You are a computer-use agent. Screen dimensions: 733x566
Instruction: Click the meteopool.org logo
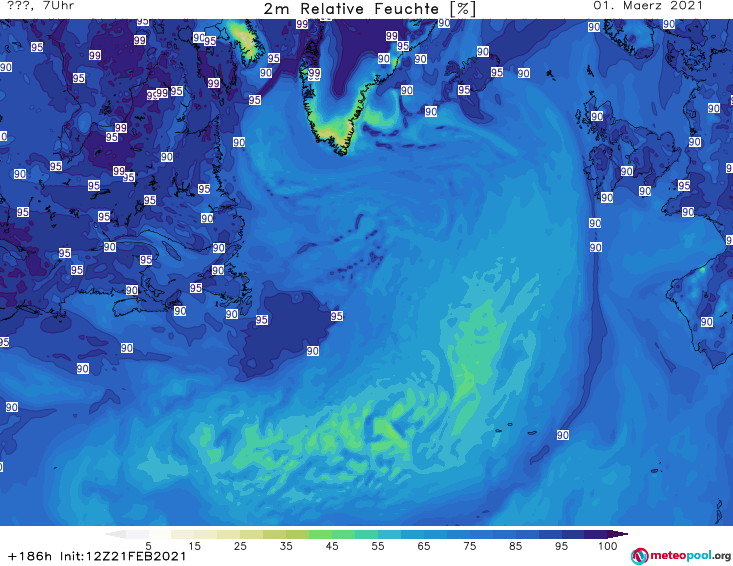(x=681, y=556)
